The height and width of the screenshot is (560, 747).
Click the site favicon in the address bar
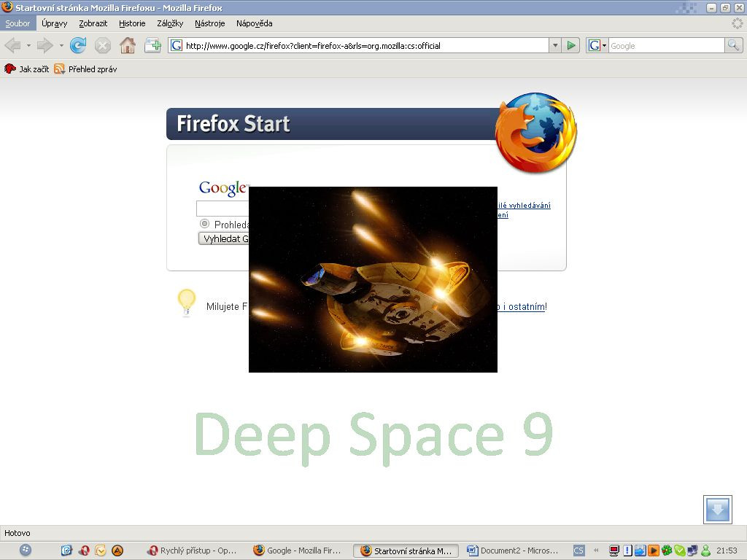point(177,46)
